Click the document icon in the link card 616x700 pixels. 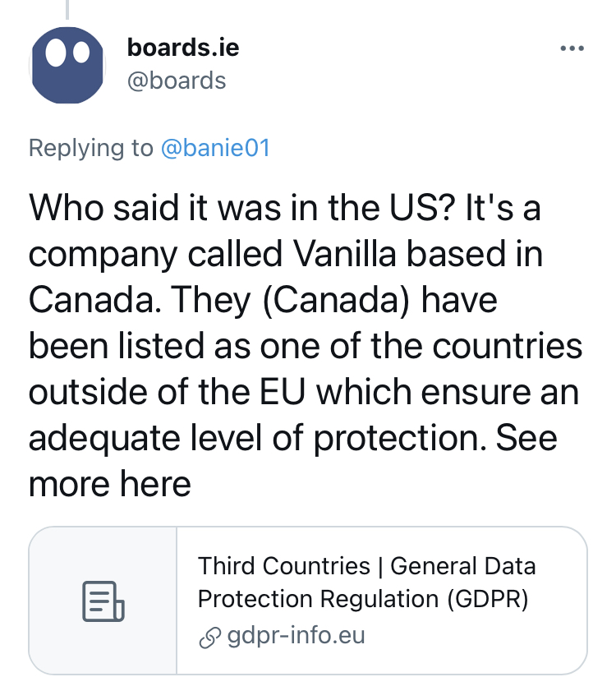(x=103, y=601)
